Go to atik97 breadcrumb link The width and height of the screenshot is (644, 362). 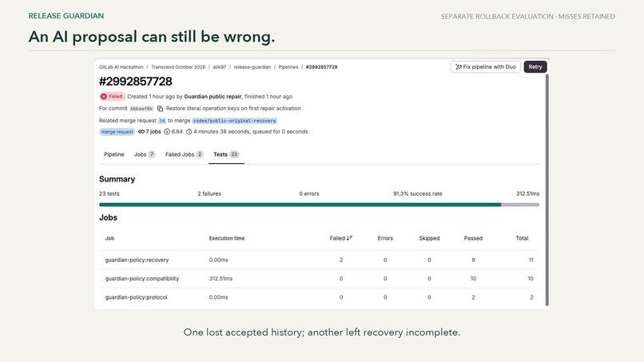coord(219,67)
